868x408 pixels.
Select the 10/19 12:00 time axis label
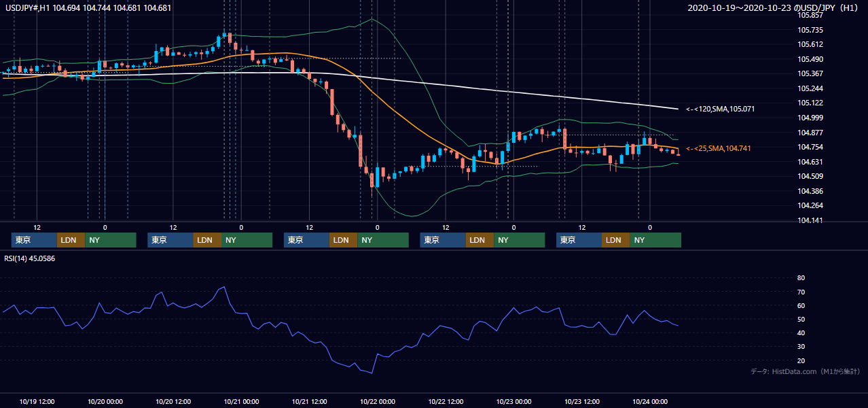point(37,401)
